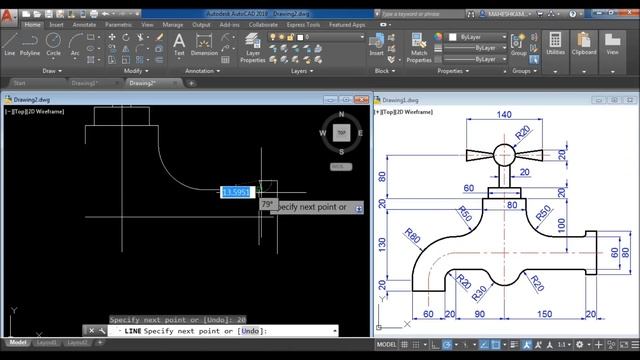640x360 pixels.
Task: Expand the Block panel
Action: point(385,71)
